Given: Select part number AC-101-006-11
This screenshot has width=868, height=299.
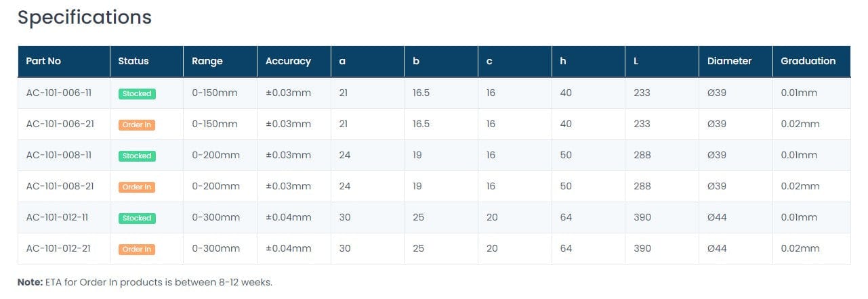Looking at the screenshot, I should [x=58, y=93].
